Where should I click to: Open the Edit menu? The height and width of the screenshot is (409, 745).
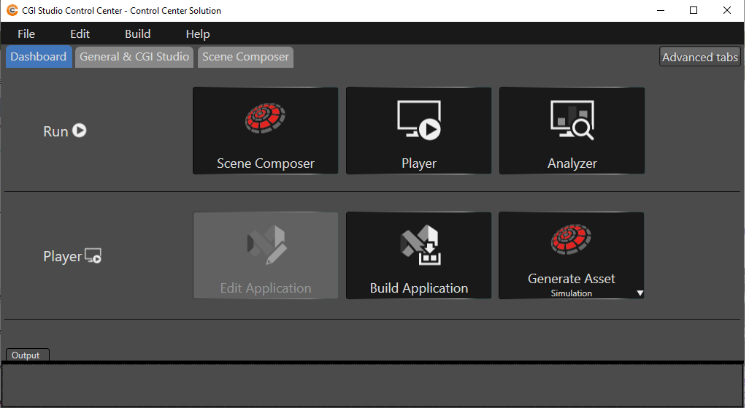(x=80, y=34)
